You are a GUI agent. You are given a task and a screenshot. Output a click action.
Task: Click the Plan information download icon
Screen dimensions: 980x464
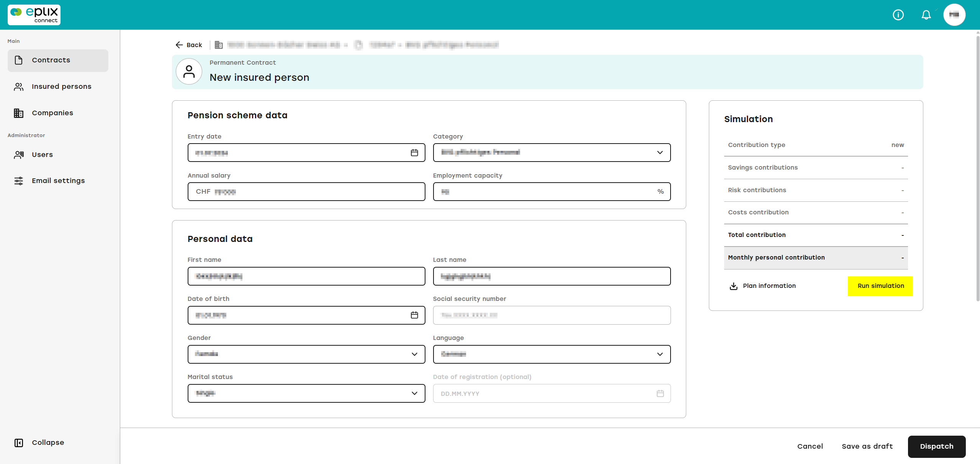click(x=733, y=286)
